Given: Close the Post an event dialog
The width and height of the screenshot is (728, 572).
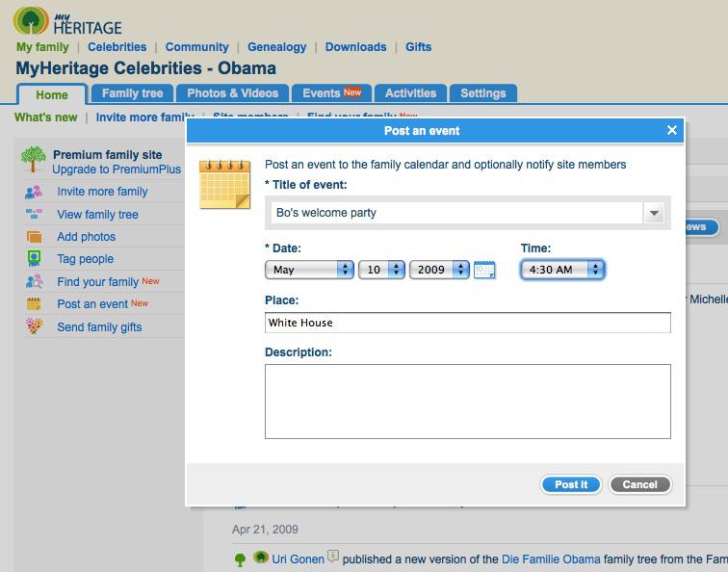Looking at the screenshot, I should (671, 130).
